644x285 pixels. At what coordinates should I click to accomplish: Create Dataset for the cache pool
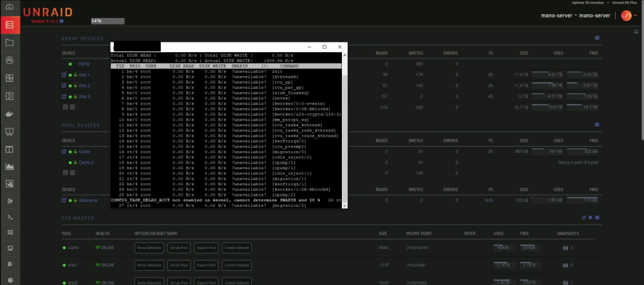click(x=236, y=248)
